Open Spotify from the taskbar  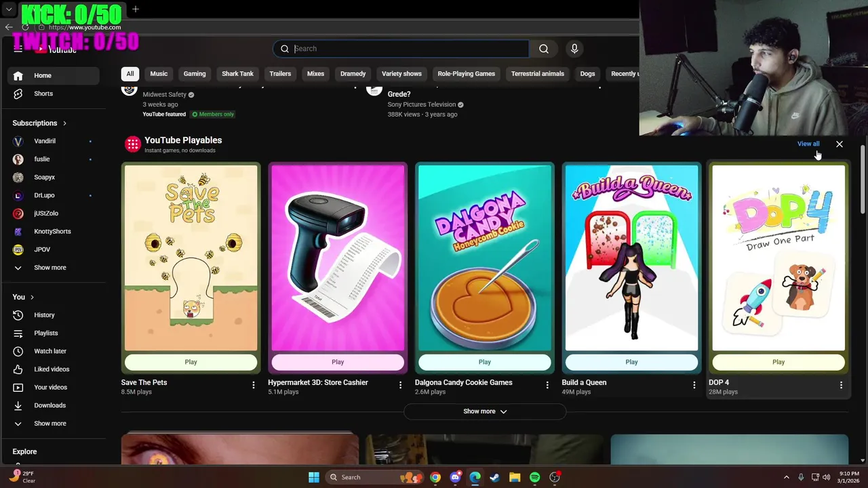[534, 477]
